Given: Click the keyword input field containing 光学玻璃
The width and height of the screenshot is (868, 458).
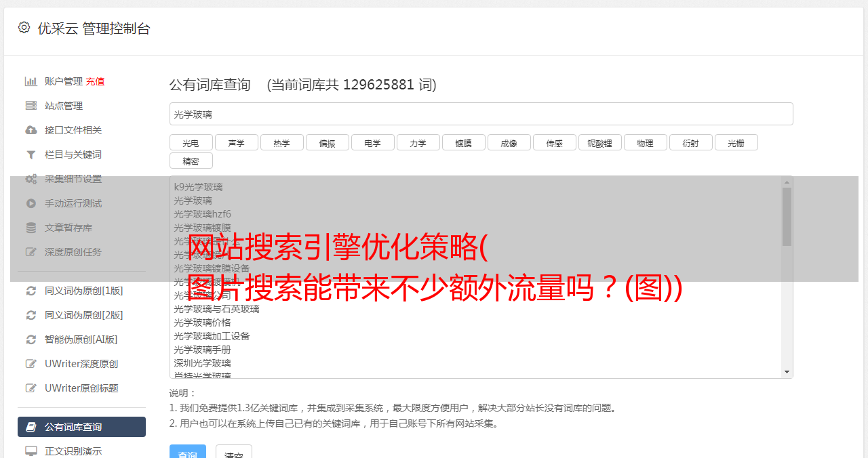Looking at the screenshot, I should [x=481, y=114].
